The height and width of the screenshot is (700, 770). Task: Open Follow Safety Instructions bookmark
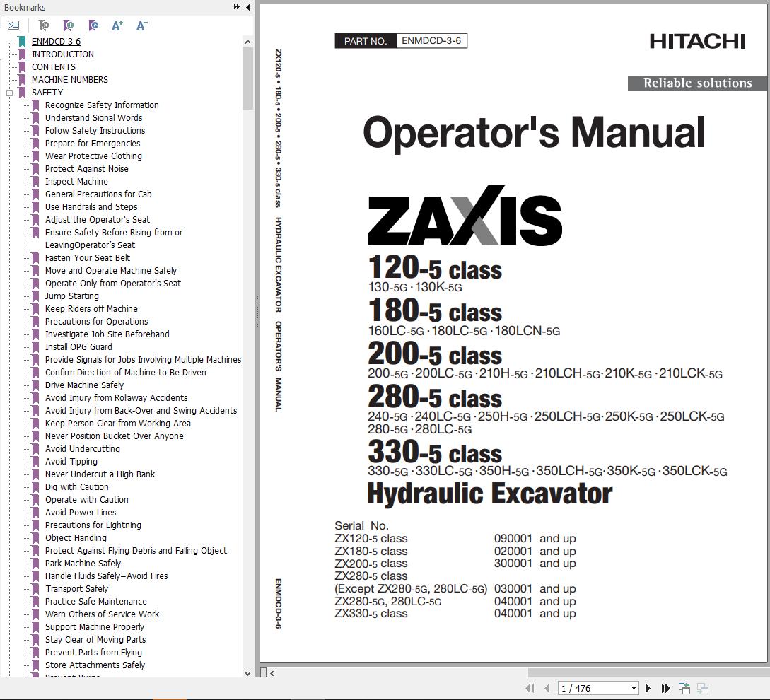(95, 131)
